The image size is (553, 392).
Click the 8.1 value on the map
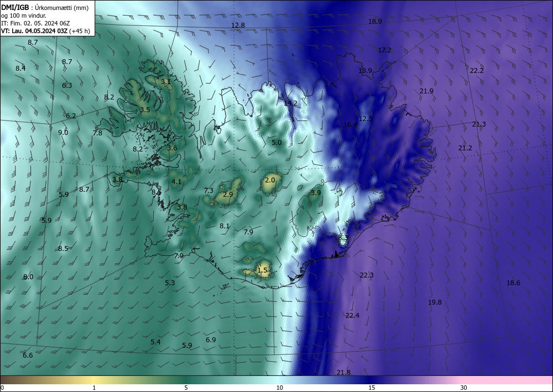coord(225,226)
